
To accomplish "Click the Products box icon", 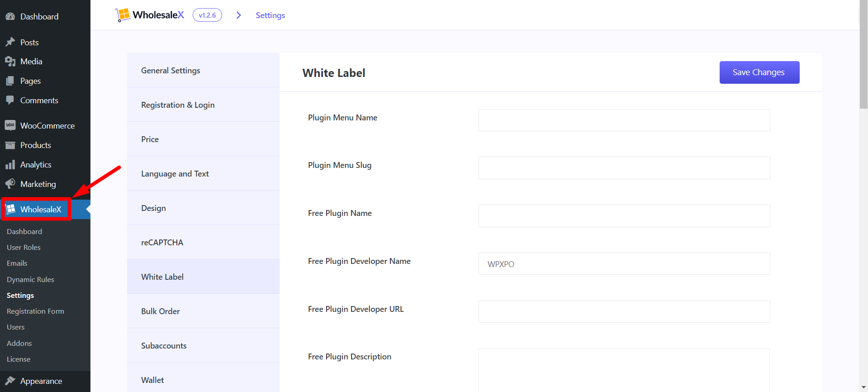I will pyautogui.click(x=10, y=145).
